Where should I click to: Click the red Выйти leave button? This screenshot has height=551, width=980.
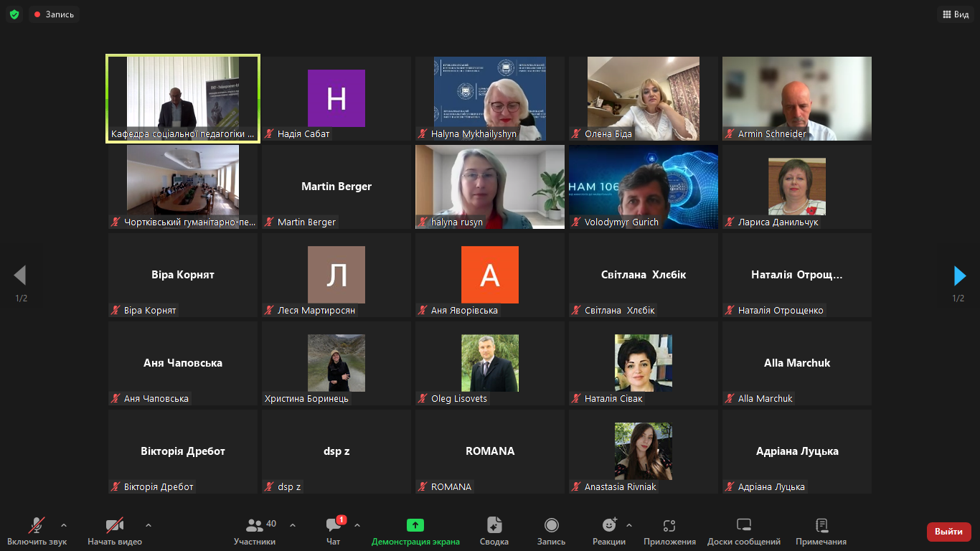pyautogui.click(x=948, y=532)
